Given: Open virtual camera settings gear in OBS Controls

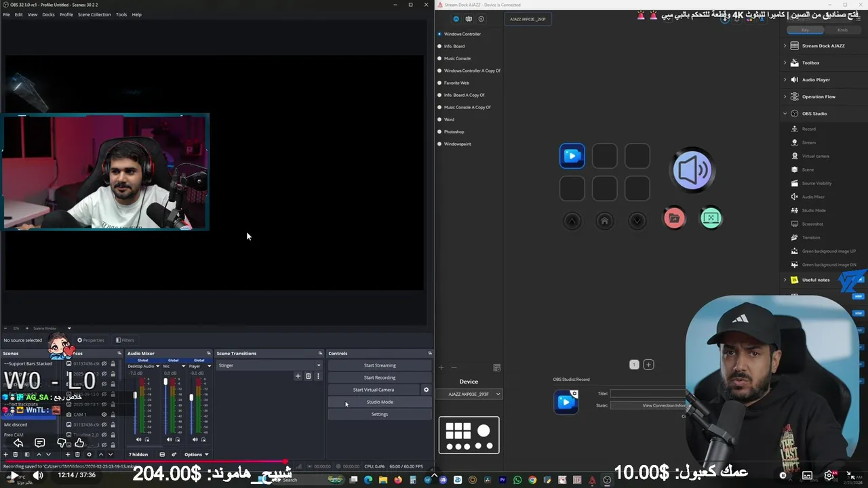Looking at the screenshot, I should 426,390.
